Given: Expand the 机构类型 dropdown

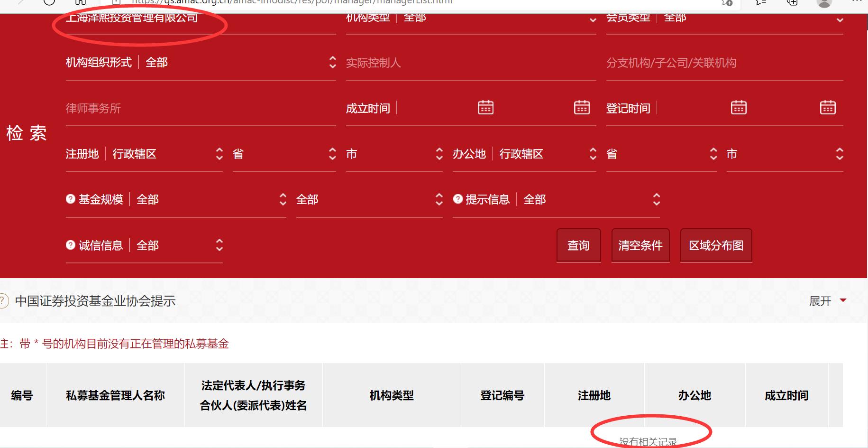Looking at the screenshot, I should point(592,20).
